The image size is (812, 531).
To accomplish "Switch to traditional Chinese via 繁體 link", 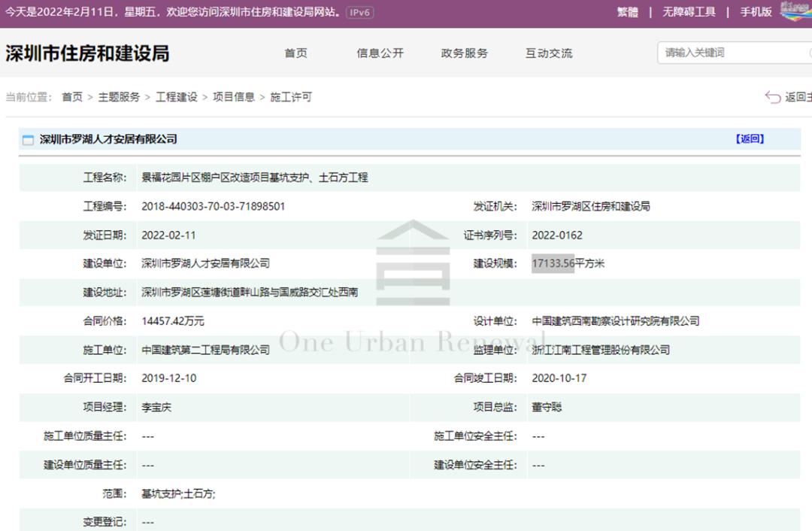I will (627, 12).
